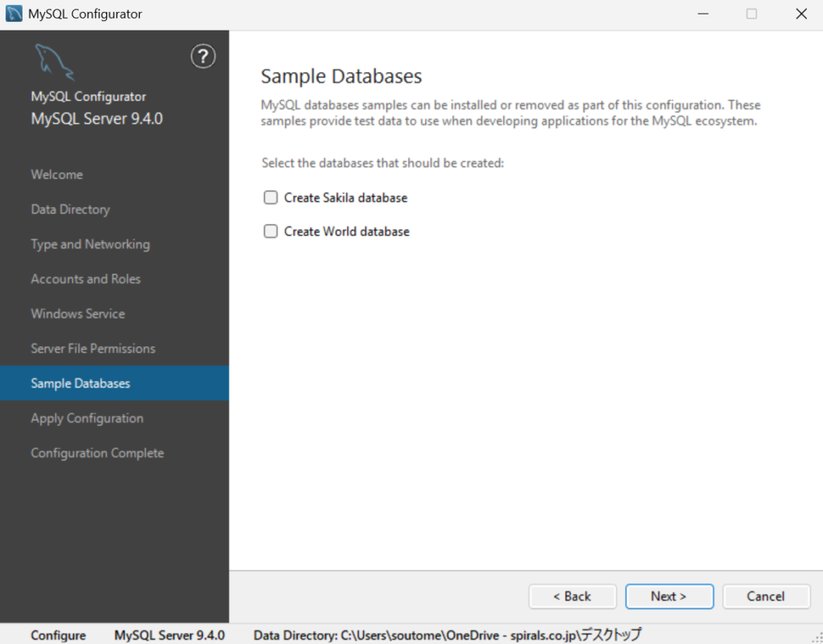
Task: Enable Create Sakila database checkbox
Action: [271, 198]
